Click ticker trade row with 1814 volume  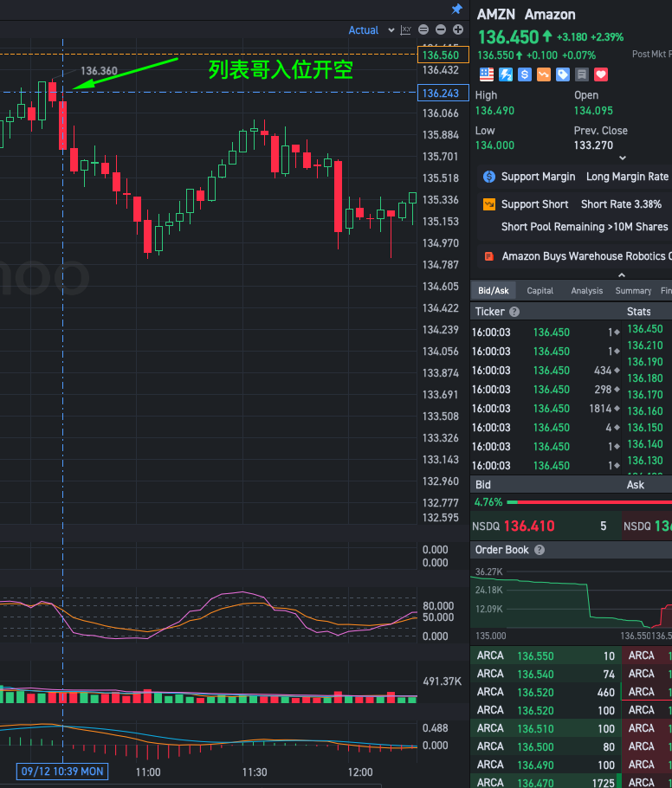[546, 409]
